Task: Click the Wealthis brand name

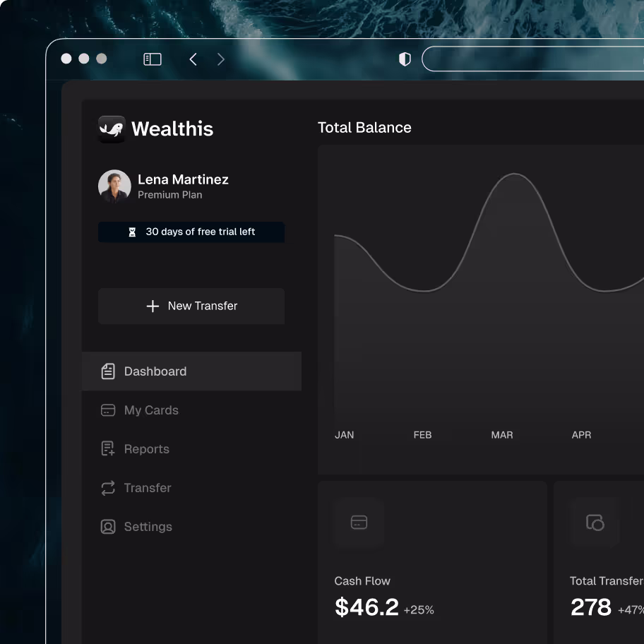Action: coord(172,129)
